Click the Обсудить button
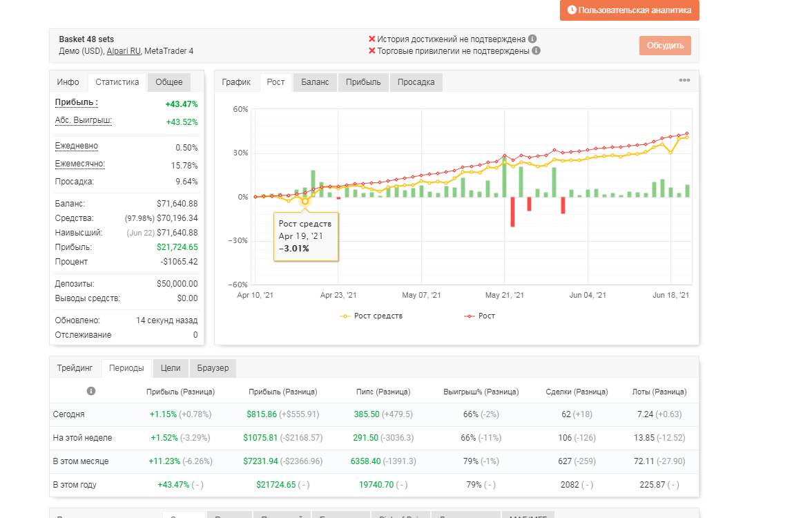 click(x=665, y=46)
